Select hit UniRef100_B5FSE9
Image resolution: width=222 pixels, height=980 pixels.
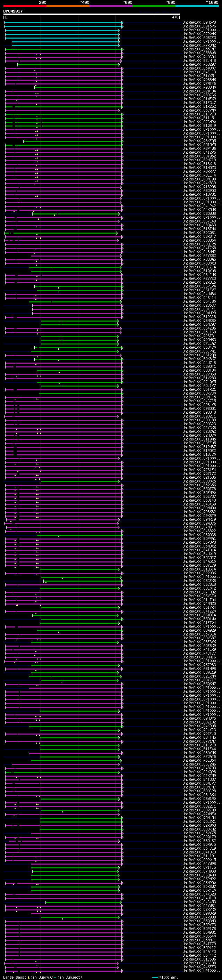point(199,848)
